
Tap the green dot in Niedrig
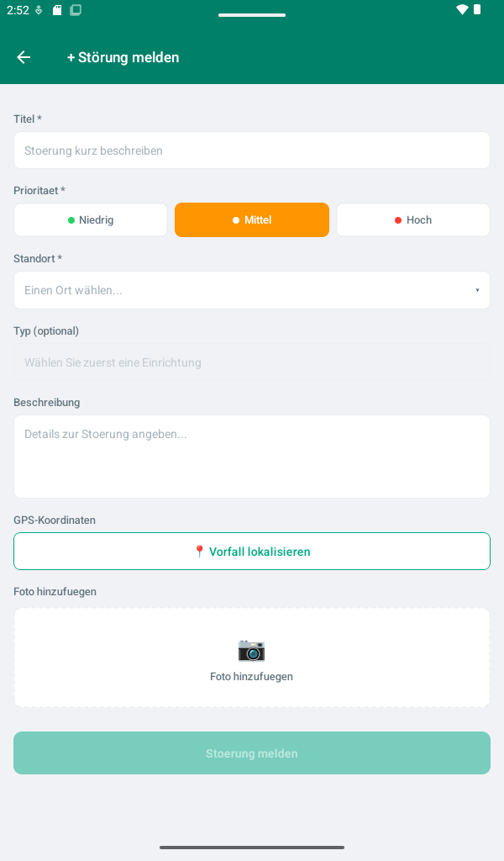tap(71, 220)
